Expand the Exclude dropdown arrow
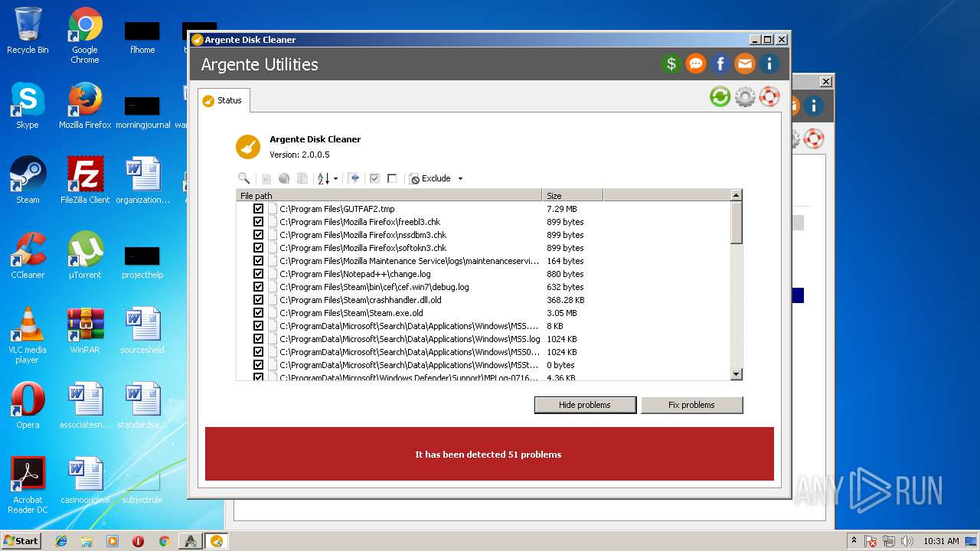Screen dimensions: 980x551 point(460,179)
